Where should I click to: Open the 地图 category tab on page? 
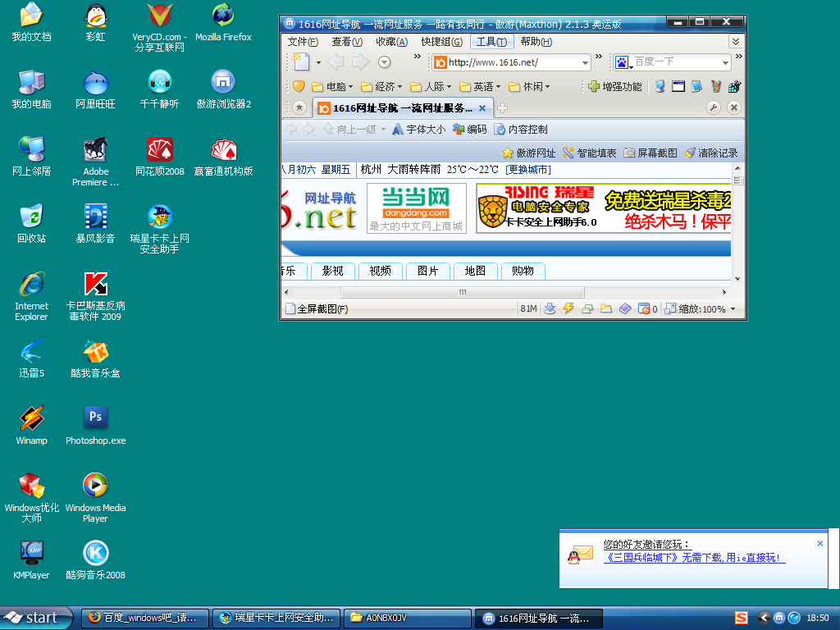coord(475,271)
